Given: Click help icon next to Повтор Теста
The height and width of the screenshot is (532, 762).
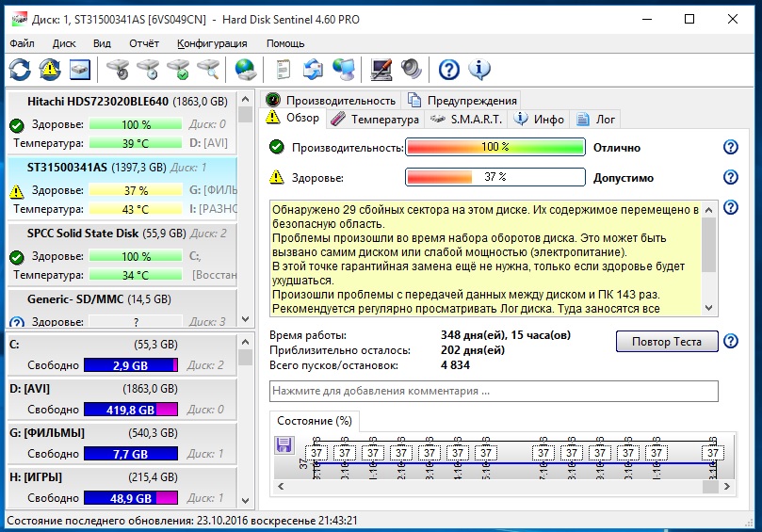Looking at the screenshot, I should click(x=730, y=341).
